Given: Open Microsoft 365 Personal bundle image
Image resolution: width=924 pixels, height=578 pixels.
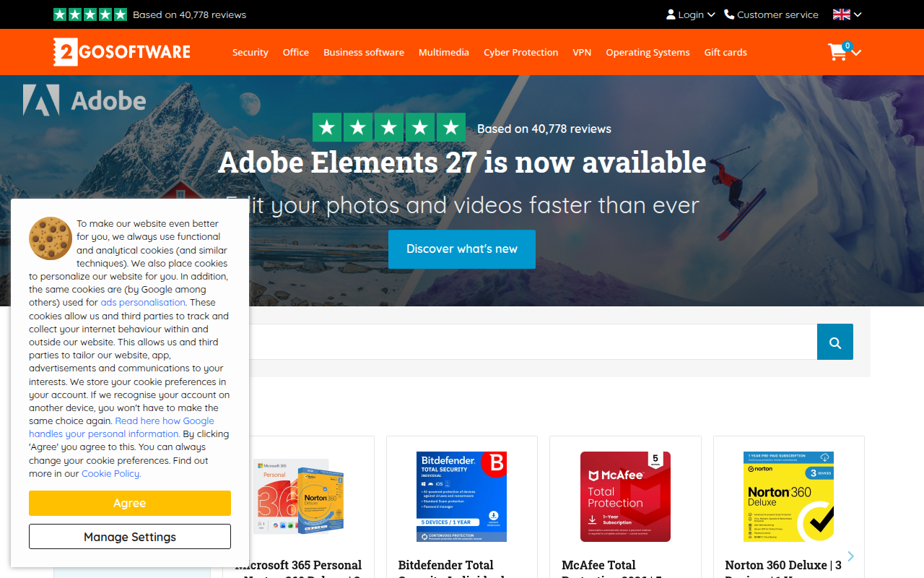Looking at the screenshot, I should (298, 497).
